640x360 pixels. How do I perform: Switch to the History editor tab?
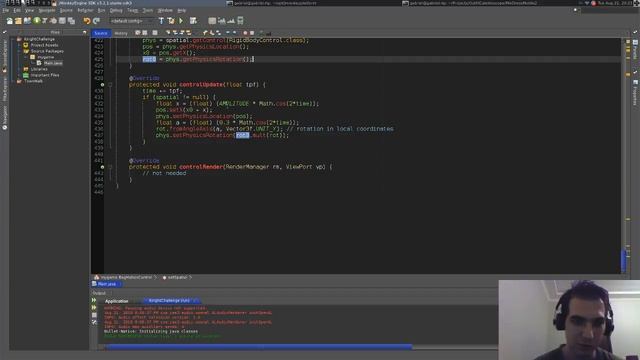point(121,33)
